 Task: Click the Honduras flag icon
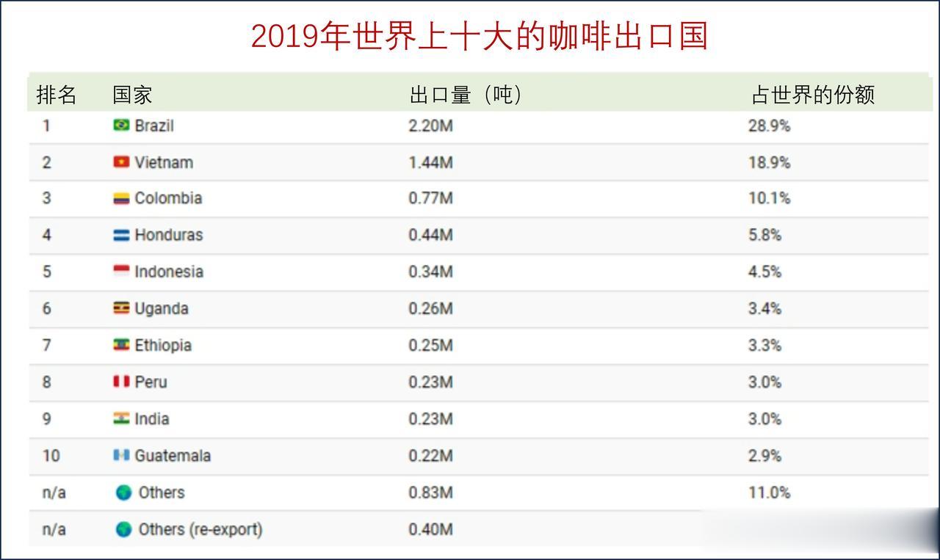tap(121, 235)
